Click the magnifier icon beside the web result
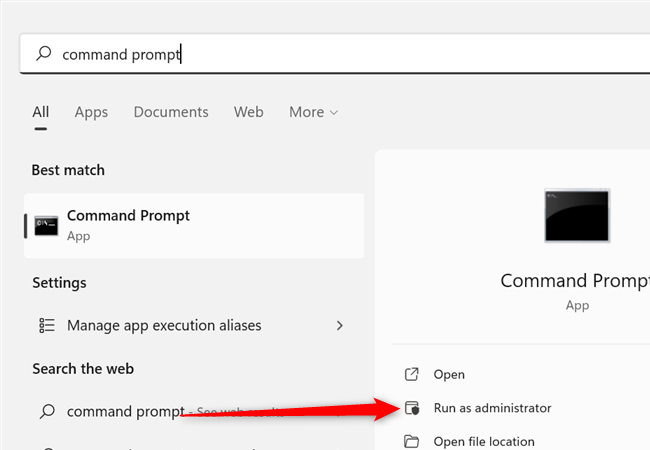The width and height of the screenshot is (650, 450). click(46, 411)
